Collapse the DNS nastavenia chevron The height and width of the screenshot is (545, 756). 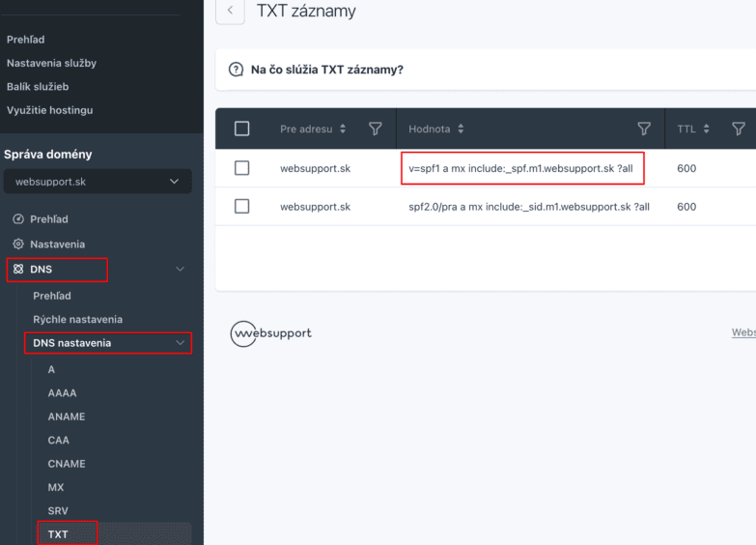(180, 343)
